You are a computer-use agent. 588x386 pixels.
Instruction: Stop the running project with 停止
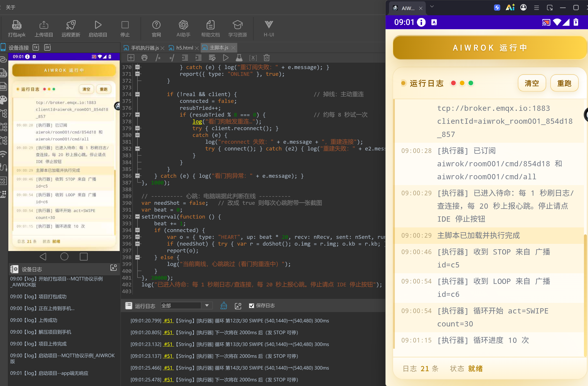click(125, 28)
